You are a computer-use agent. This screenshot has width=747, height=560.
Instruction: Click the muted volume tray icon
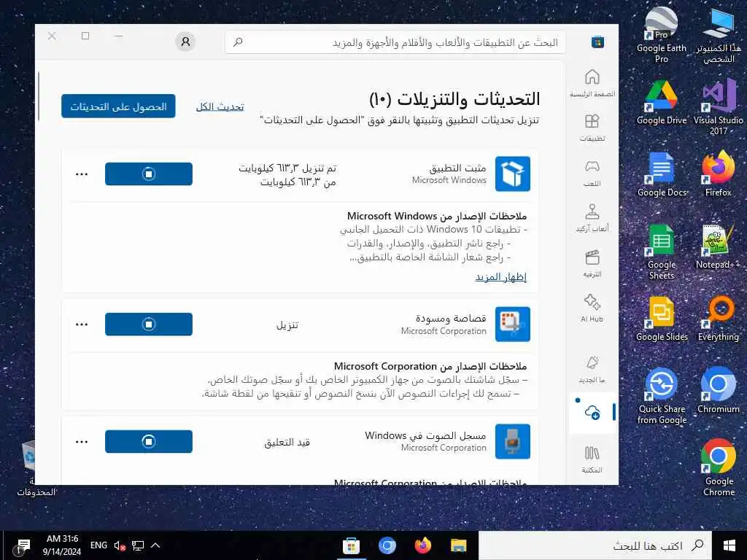click(x=119, y=545)
